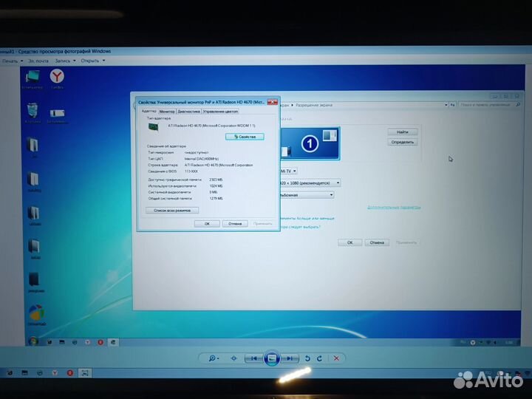532x399 pixels.
Task: Go to the previous photo
Action: pos(253,358)
